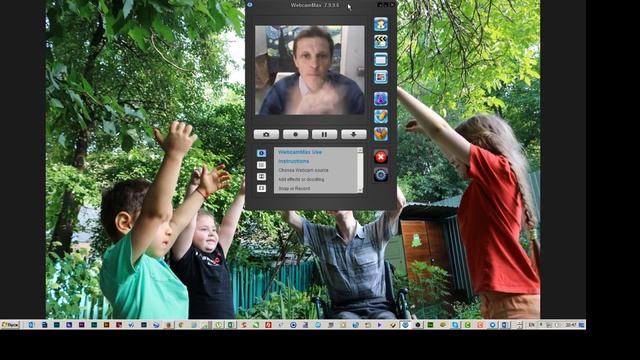Image resolution: width=640 pixels, height=360 pixels.
Task: Remove effects with the red X icon
Action: click(381, 157)
